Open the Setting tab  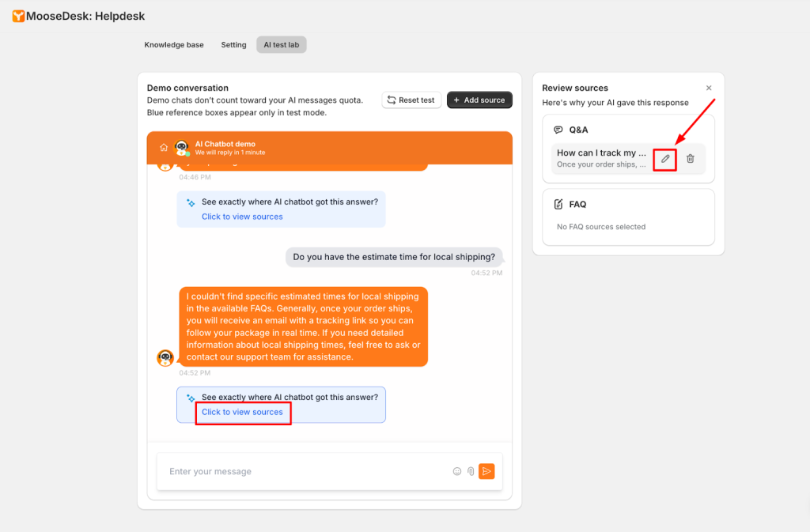tap(233, 45)
